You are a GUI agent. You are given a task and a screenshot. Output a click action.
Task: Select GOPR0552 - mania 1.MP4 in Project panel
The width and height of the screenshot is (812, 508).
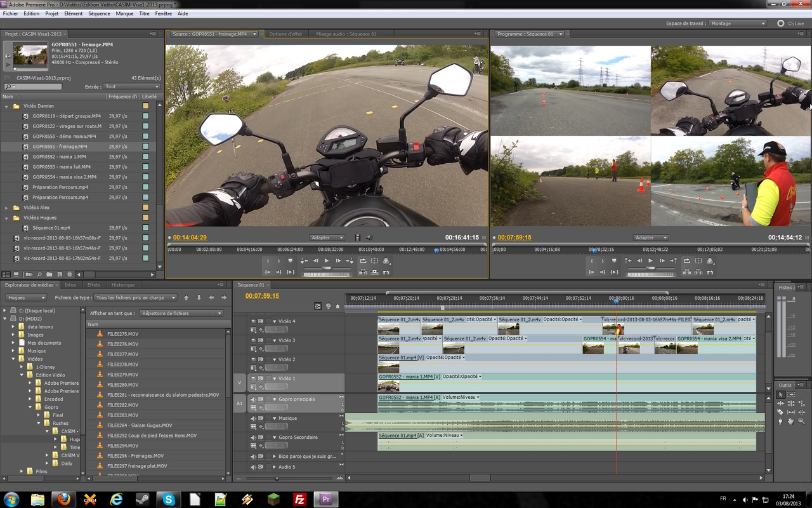click(x=60, y=157)
